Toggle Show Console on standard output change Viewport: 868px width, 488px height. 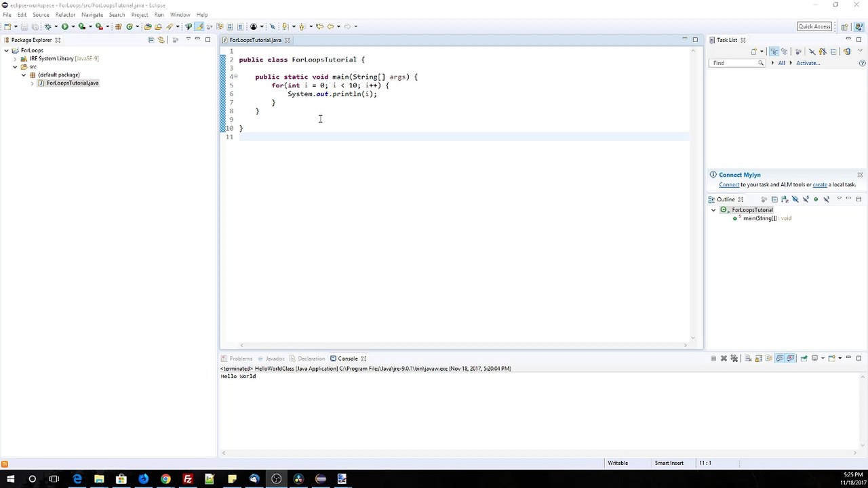click(779, 358)
